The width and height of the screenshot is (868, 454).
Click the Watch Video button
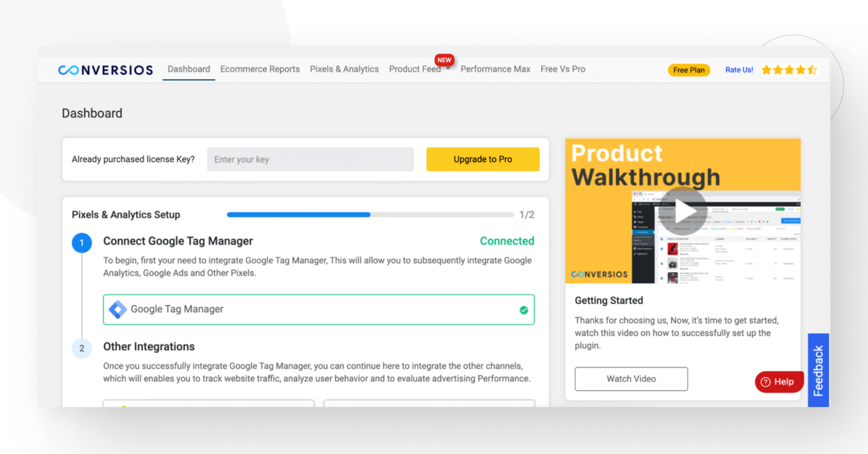(x=631, y=379)
